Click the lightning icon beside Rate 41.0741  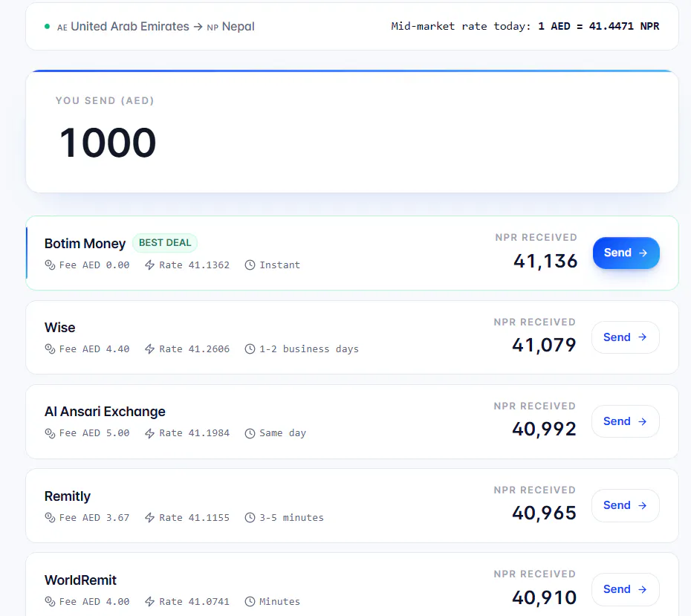(x=150, y=601)
